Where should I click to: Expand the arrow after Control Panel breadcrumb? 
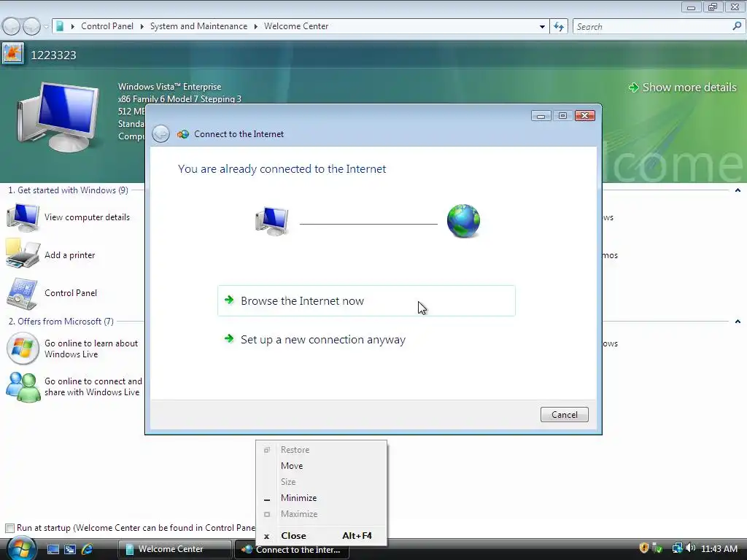[x=142, y=26]
